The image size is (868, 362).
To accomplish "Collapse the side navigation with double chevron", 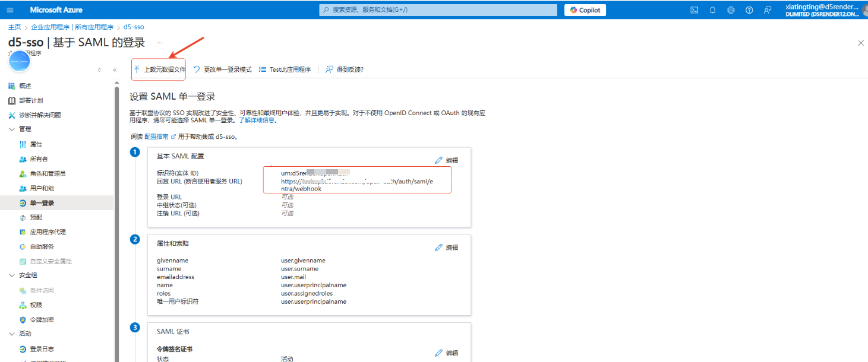I will tap(115, 70).
